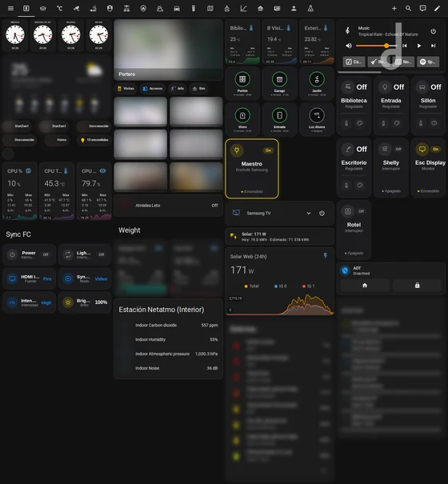Expand the Samsung TV source dropdown
Image resolution: width=448 pixels, height=484 pixels.
click(x=309, y=213)
